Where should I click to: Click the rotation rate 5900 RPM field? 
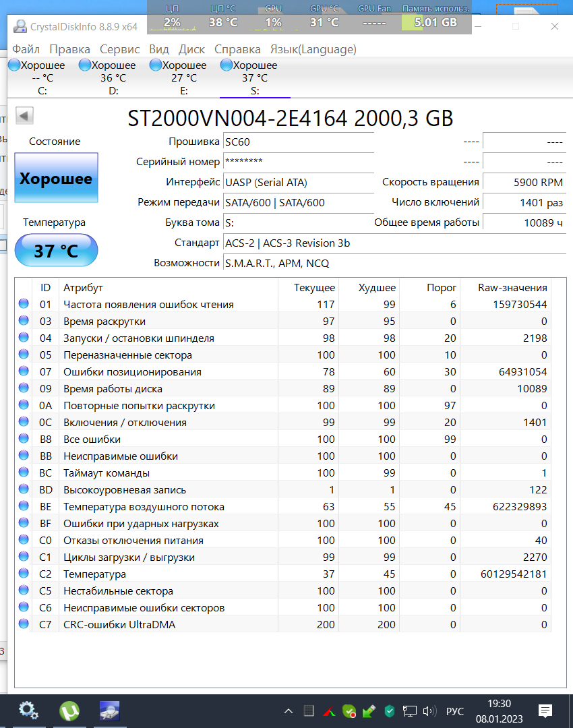pyautogui.click(x=524, y=182)
